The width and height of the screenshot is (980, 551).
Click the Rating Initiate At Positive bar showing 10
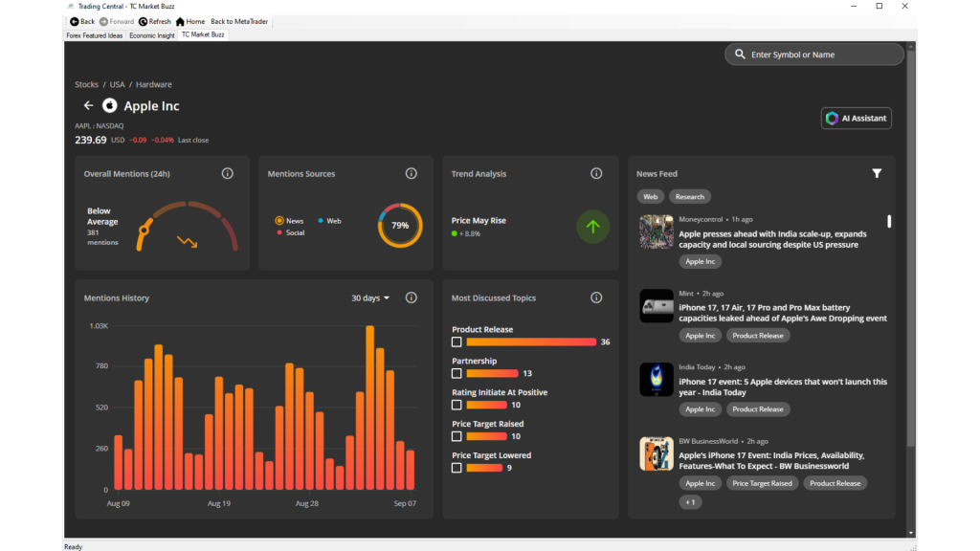pos(487,405)
